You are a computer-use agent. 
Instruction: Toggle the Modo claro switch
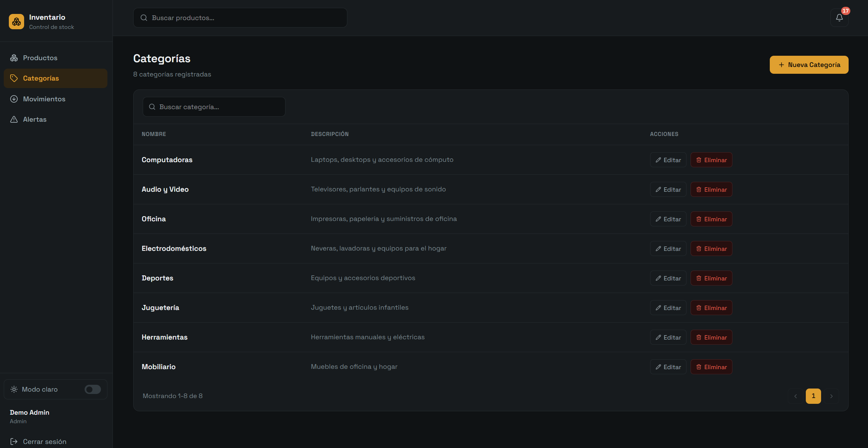pos(93,389)
